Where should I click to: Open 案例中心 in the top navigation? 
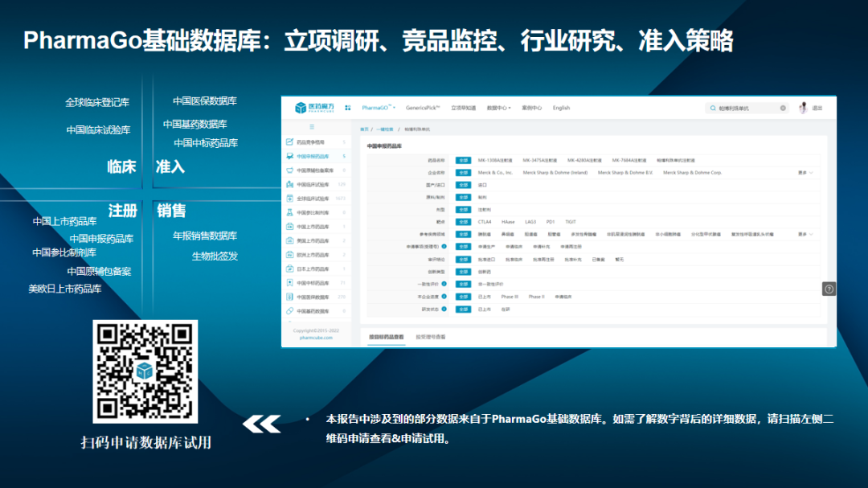coord(531,108)
